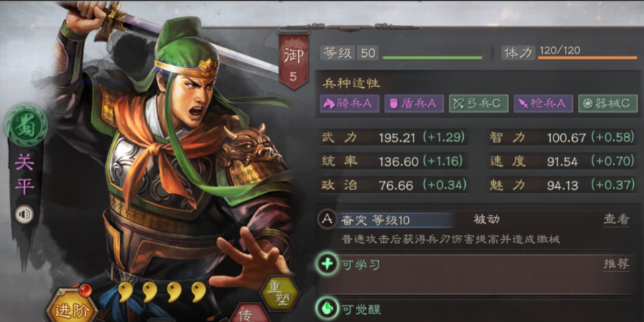Select the 器械C siege equipment tag
644x322 pixels.
coord(608,103)
